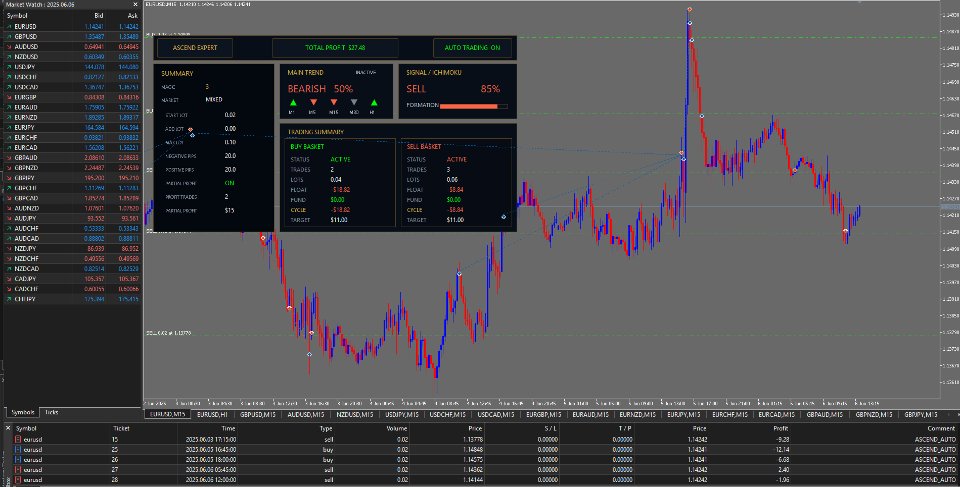Click the orange M15 trend arrow
This screenshot has height=487, width=960.
click(x=334, y=102)
